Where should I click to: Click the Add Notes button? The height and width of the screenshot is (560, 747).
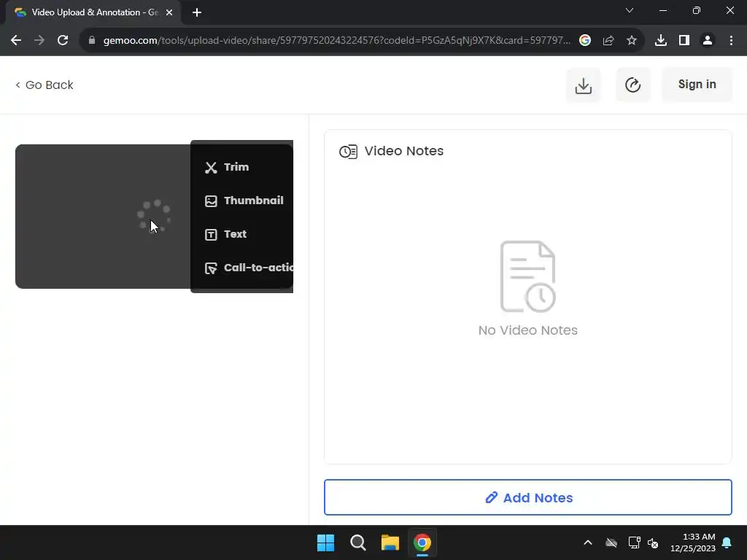(x=528, y=497)
